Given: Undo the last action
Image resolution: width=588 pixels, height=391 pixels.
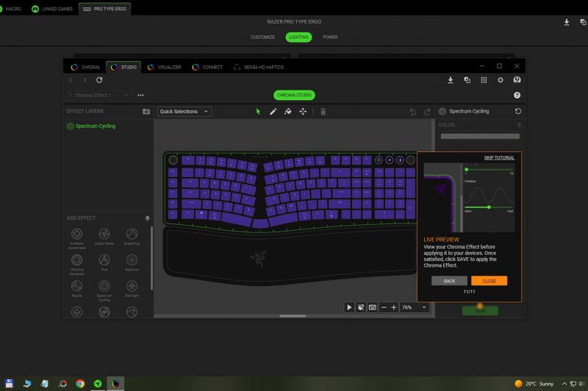Looking at the screenshot, I should (413, 112).
